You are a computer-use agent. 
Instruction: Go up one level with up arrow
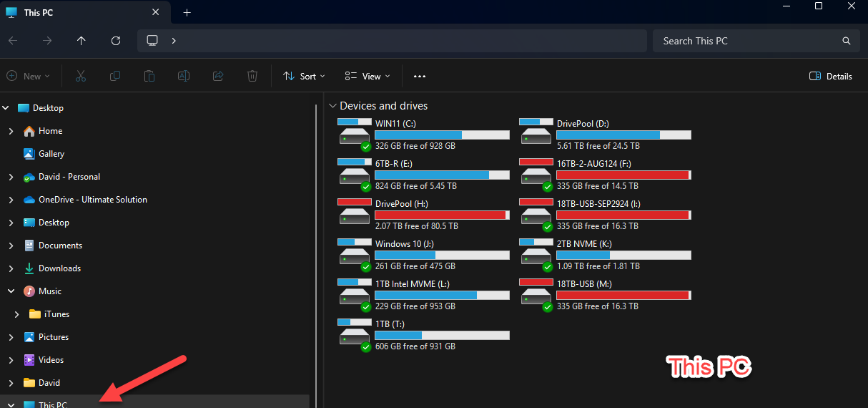point(82,41)
